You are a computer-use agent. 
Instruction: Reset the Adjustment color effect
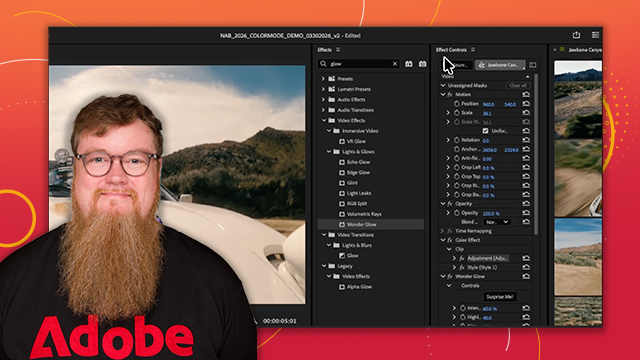click(x=526, y=258)
